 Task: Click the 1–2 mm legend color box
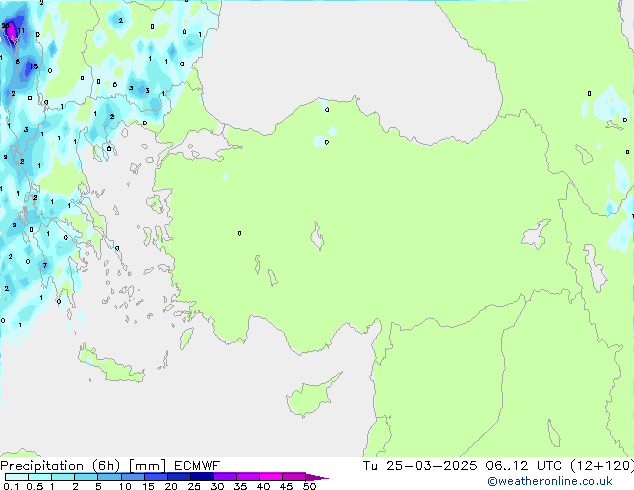pos(63,477)
